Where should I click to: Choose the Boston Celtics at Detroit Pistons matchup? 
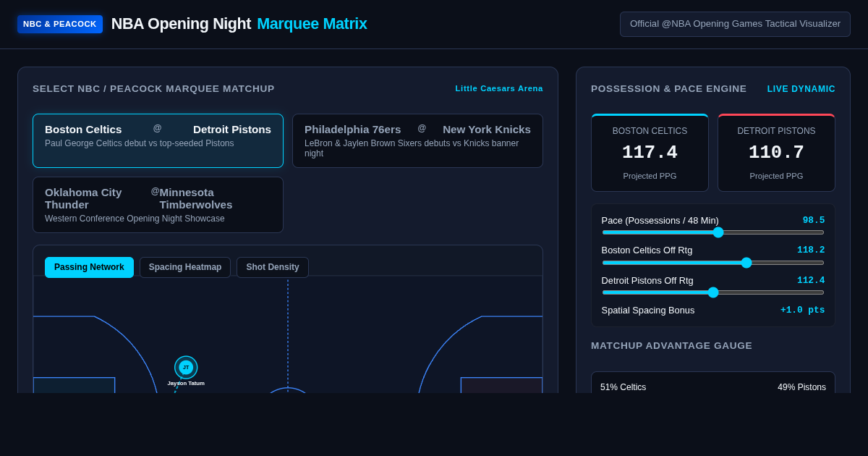click(x=158, y=140)
